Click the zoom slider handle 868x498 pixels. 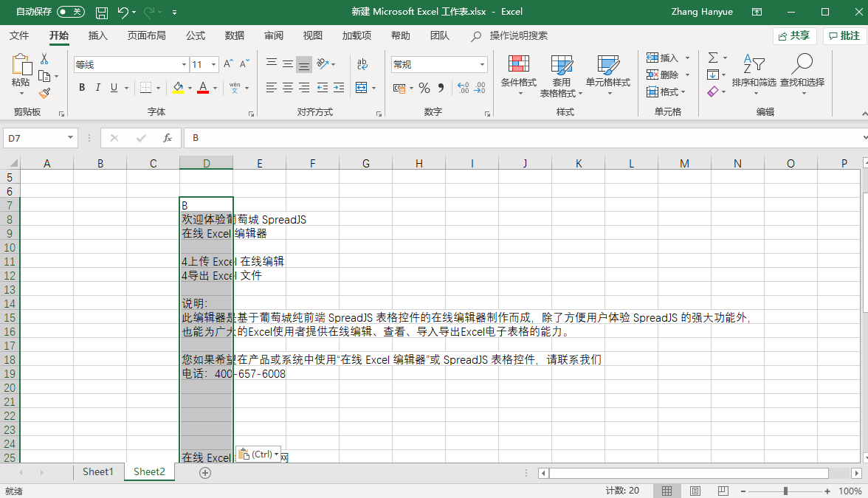click(x=785, y=491)
